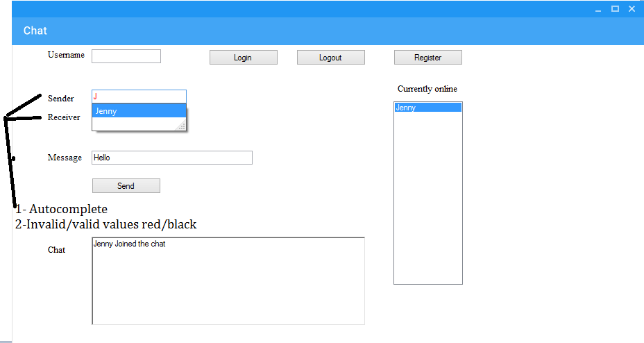Select Jenny in Currently online list
644x343 pixels.
pyautogui.click(x=428, y=108)
